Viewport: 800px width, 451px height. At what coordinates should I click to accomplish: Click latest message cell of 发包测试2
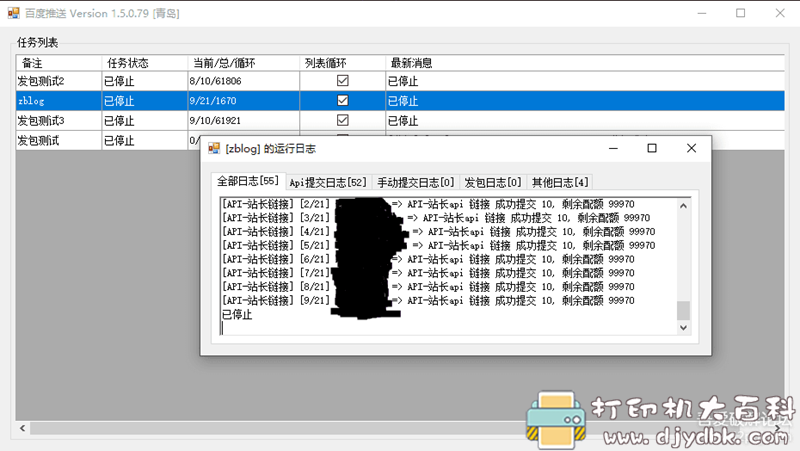click(585, 81)
